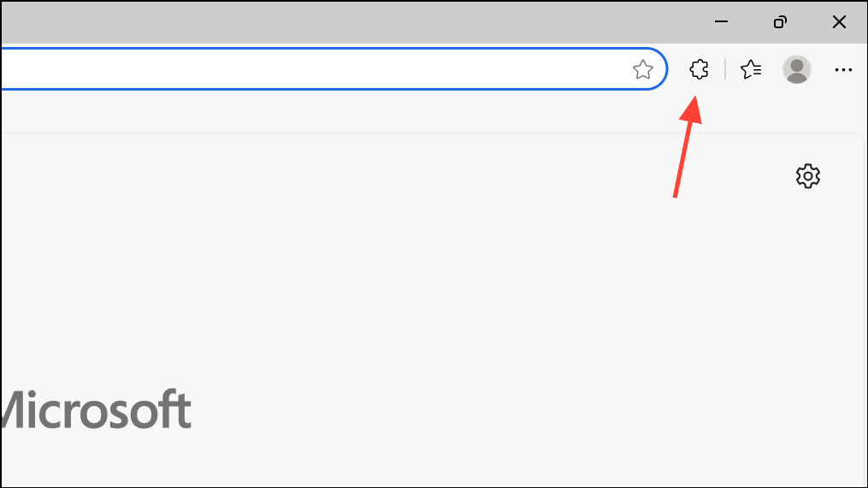Restore down the browser window

pos(780,22)
